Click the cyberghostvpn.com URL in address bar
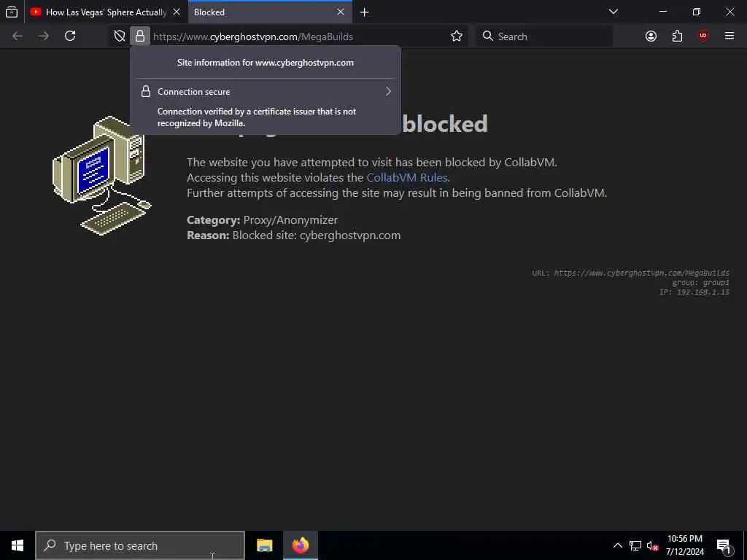This screenshot has height=560, width=747. click(253, 36)
